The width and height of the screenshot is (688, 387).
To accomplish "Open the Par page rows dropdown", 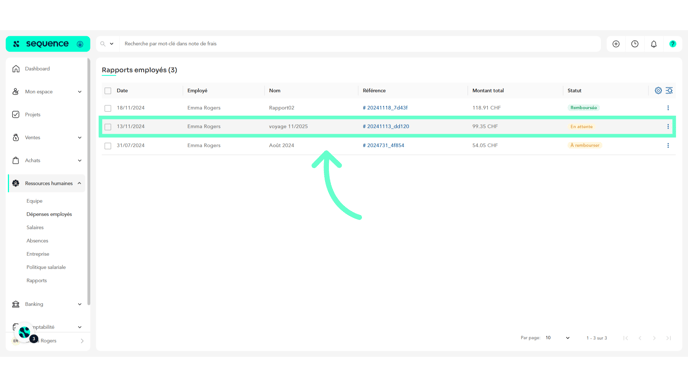I will 557,338.
